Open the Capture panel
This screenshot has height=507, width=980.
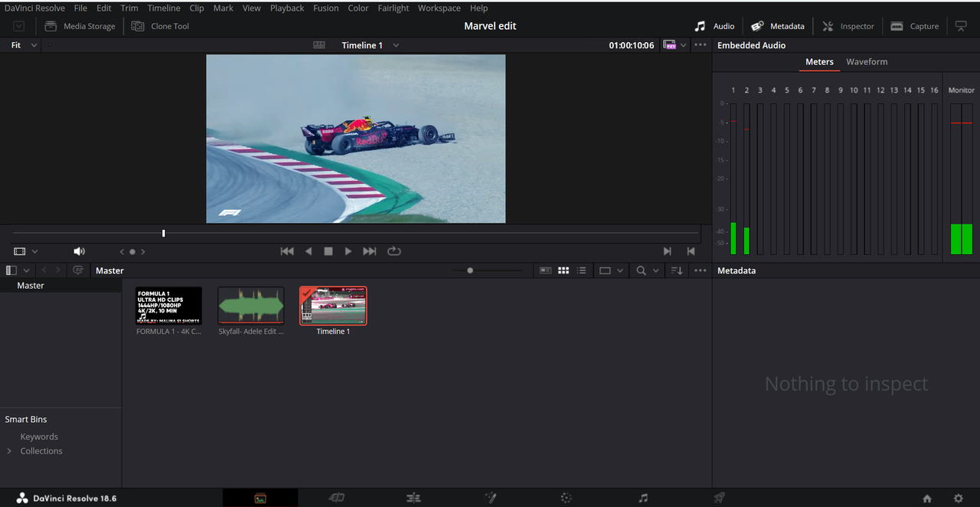click(x=915, y=26)
